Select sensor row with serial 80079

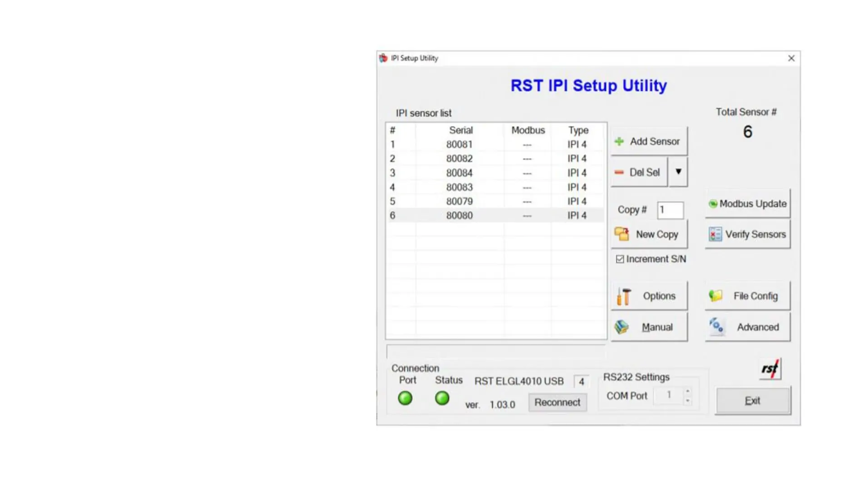(495, 202)
